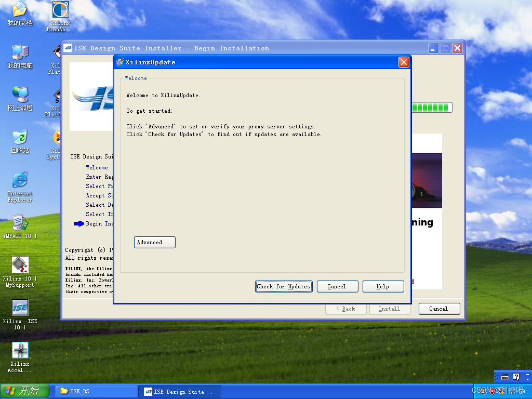Select the Welcome step in installer list
The image size is (532, 399).
[97, 167]
